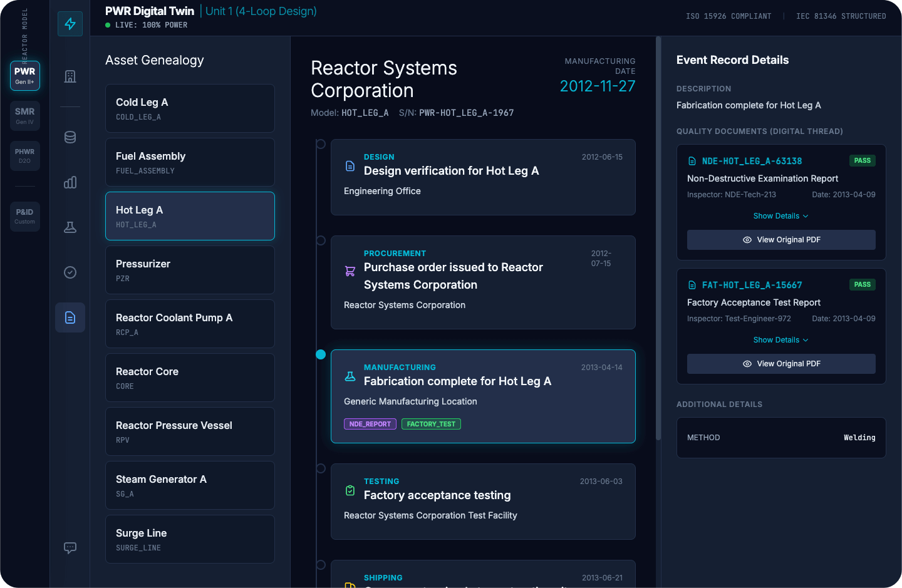Screen dimensions: 902x588
Task: Switch to PHWR D2O reactor model
Action: coord(25,155)
